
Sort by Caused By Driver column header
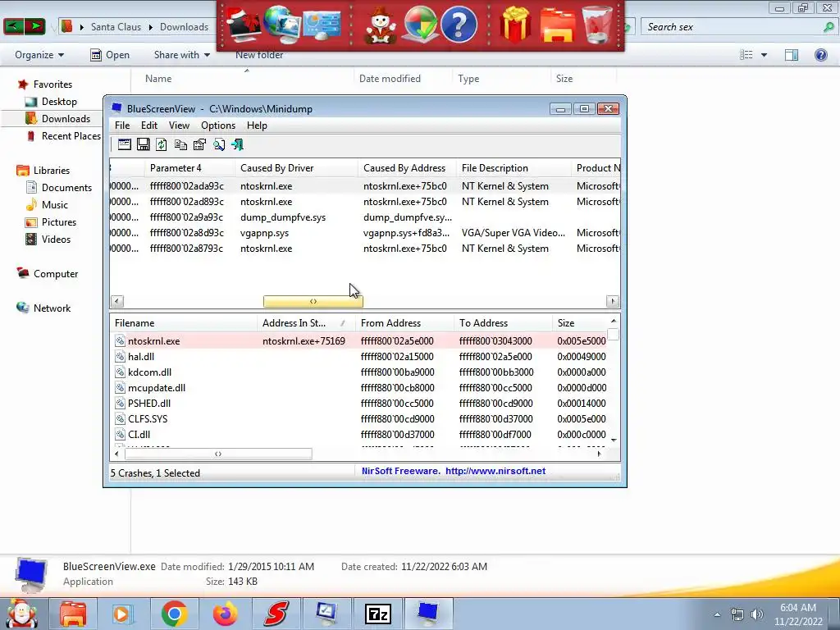tap(296, 167)
